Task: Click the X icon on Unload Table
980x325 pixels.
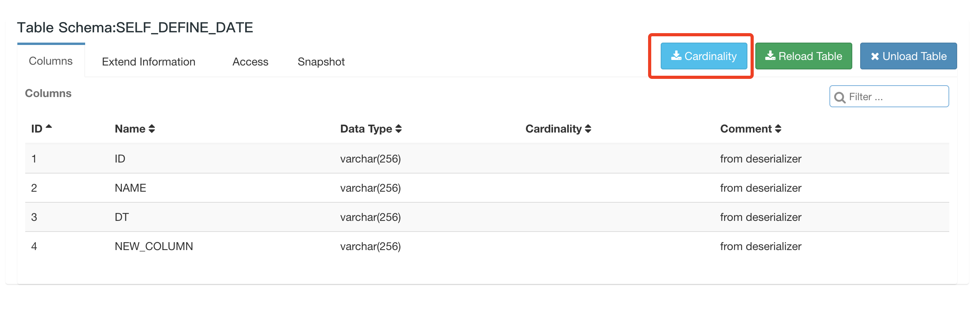Action: click(x=875, y=56)
